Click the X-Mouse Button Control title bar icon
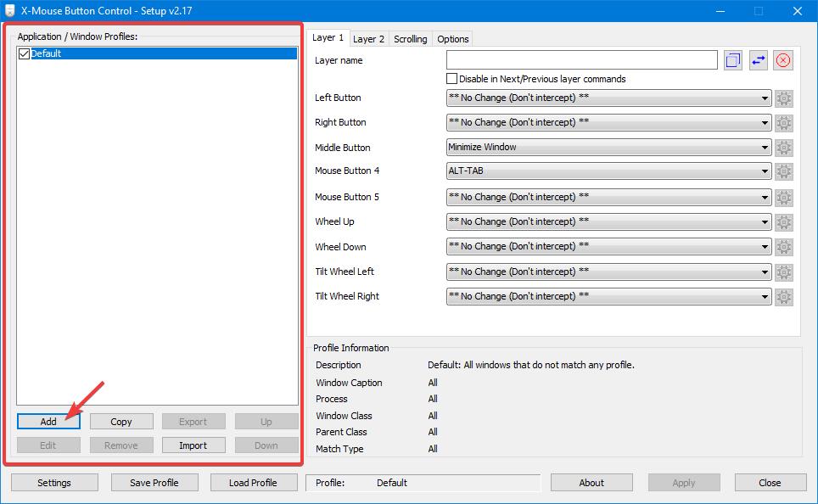Viewport: 818px width, 504px height. tap(10, 10)
